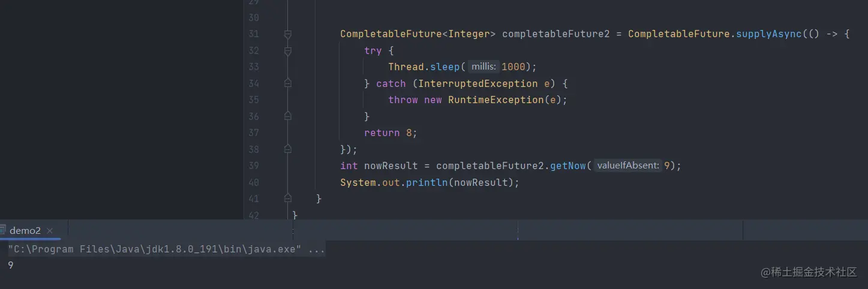Click the 'valueIfAbsent:' parameter hint

coord(628,165)
